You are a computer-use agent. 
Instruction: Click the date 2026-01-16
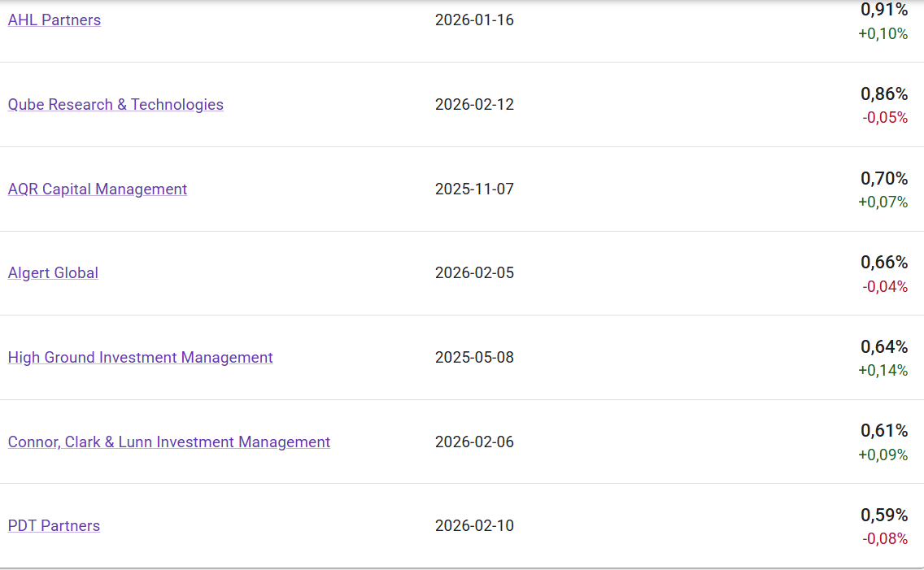pyautogui.click(x=474, y=20)
